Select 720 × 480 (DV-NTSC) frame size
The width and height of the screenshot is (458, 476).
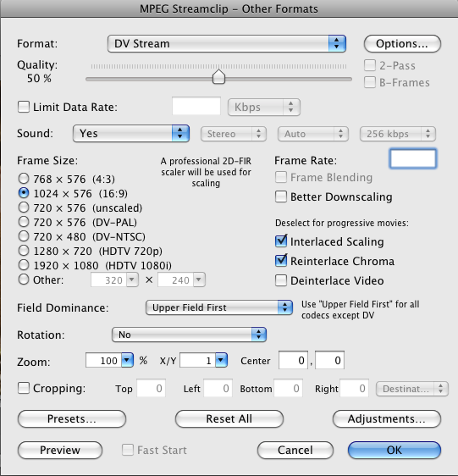pyautogui.click(x=24, y=236)
